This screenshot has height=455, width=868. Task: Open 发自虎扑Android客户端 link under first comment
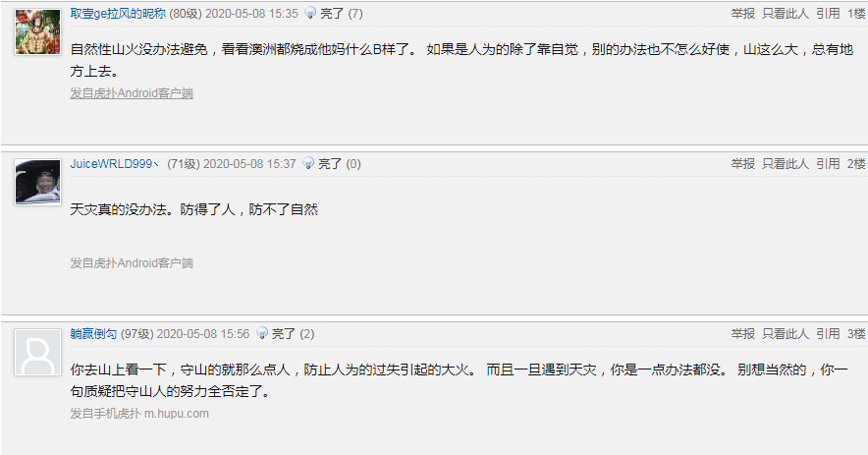(x=132, y=93)
